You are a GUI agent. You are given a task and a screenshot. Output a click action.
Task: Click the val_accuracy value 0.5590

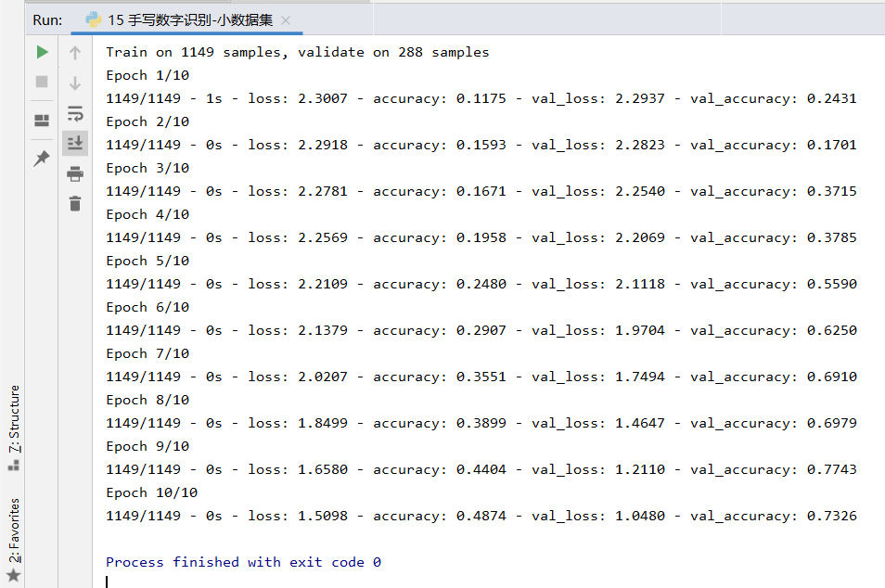832,284
